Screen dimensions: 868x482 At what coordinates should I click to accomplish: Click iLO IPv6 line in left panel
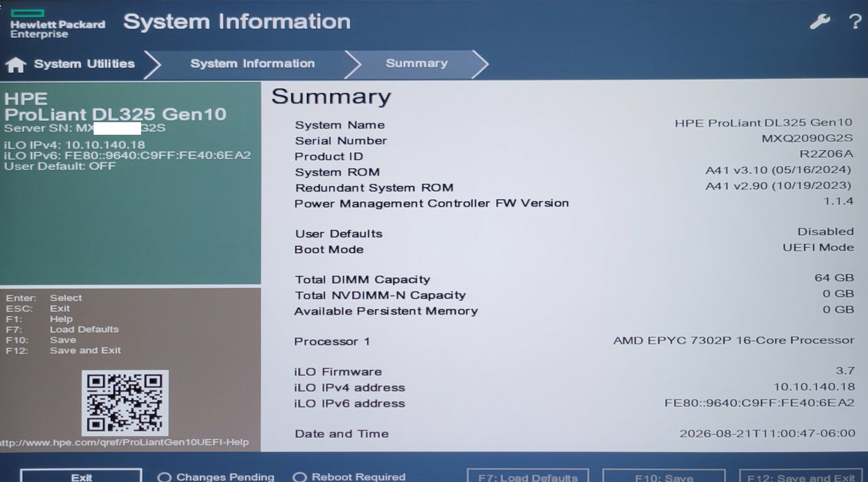coord(127,156)
